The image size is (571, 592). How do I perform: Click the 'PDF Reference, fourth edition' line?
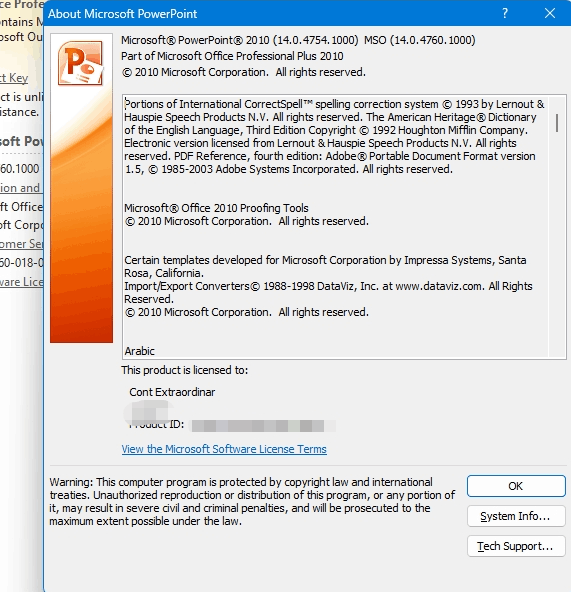(330, 156)
